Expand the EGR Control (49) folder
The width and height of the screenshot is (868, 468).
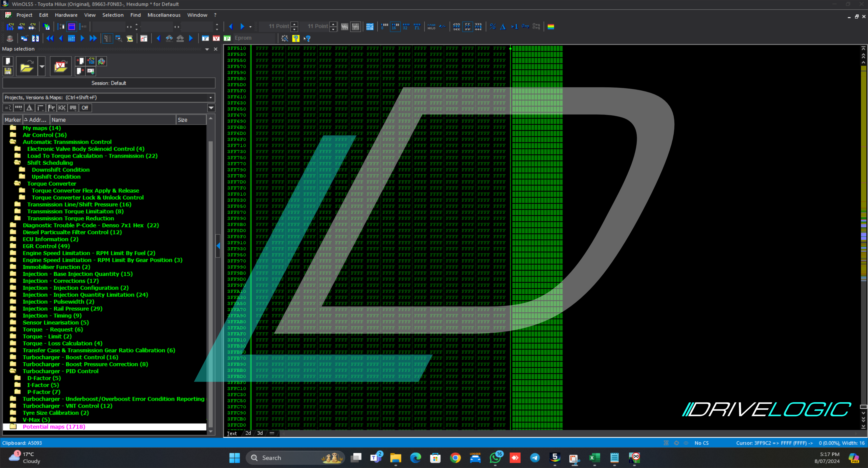click(x=13, y=246)
